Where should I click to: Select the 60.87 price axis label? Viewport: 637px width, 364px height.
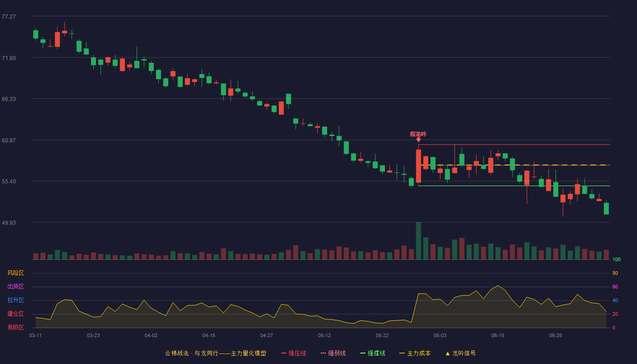(x=9, y=141)
